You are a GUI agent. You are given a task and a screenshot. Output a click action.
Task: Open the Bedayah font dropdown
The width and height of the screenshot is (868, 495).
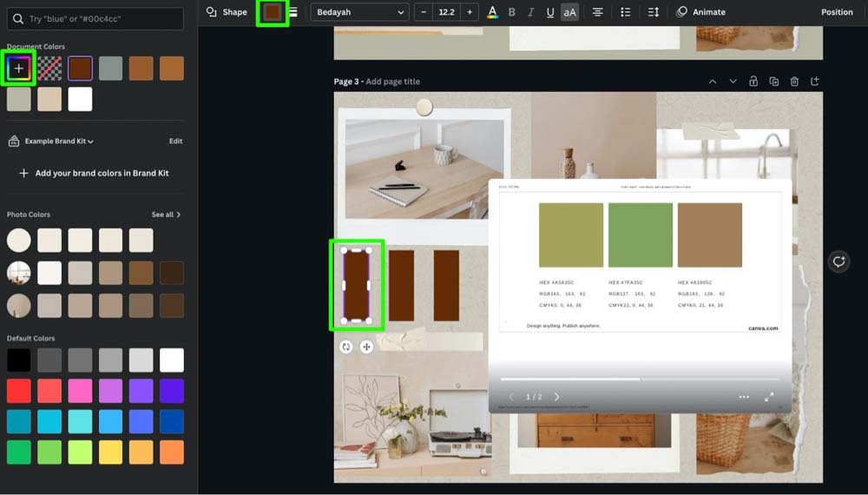click(360, 12)
